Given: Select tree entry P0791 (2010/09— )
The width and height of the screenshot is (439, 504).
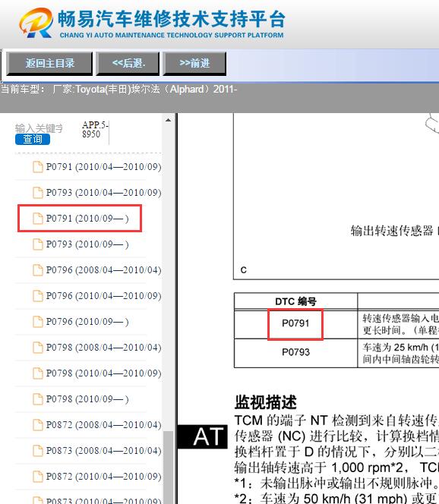Looking at the screenshot, I should (87, 219).
